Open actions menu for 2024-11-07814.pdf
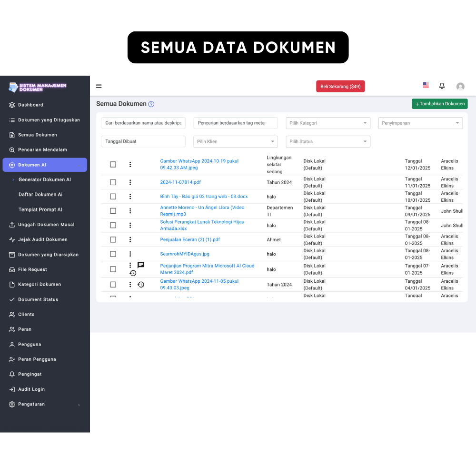Viewport: 476px width, 476px height. pos(130,182)
